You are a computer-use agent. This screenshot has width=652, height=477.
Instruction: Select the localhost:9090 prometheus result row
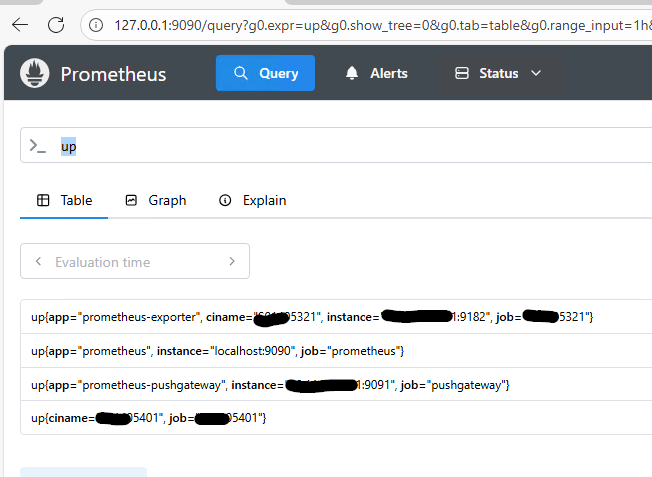[336, 351]
